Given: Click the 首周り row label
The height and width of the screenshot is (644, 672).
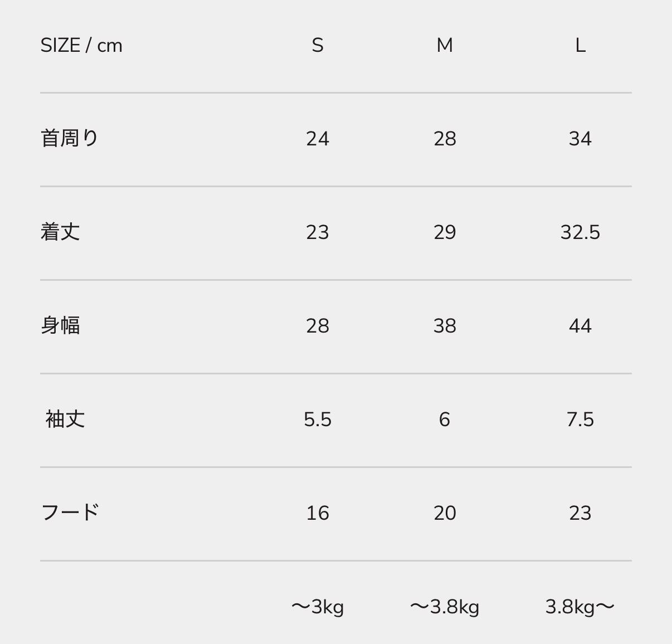Looking at the screenshot, I should (70, 138).
